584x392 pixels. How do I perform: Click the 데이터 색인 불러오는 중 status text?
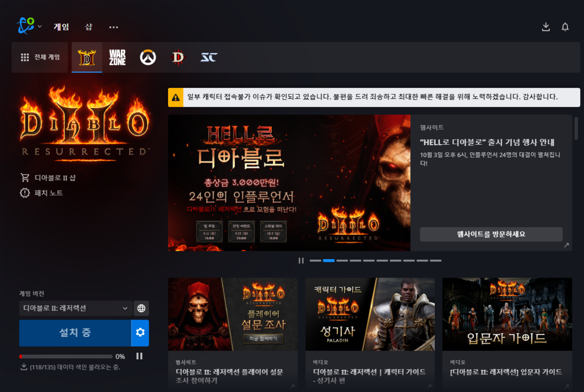75,367
